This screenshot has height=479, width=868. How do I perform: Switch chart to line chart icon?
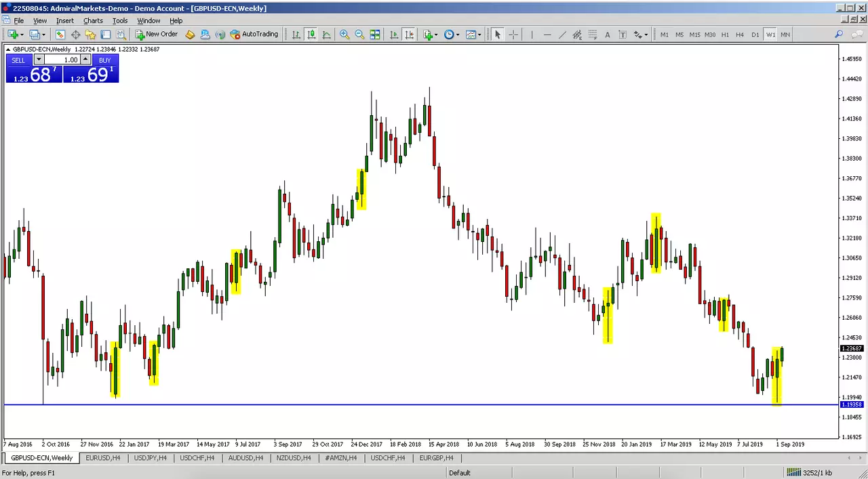coord(326,35)
